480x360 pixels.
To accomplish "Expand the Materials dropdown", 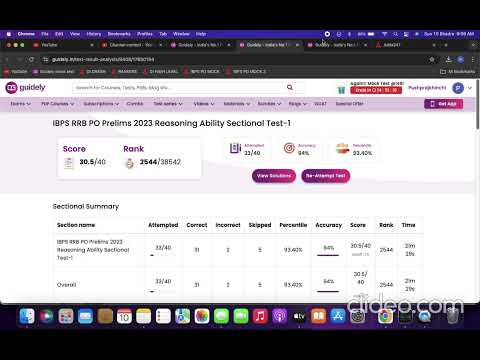I will tap(237, 104).
